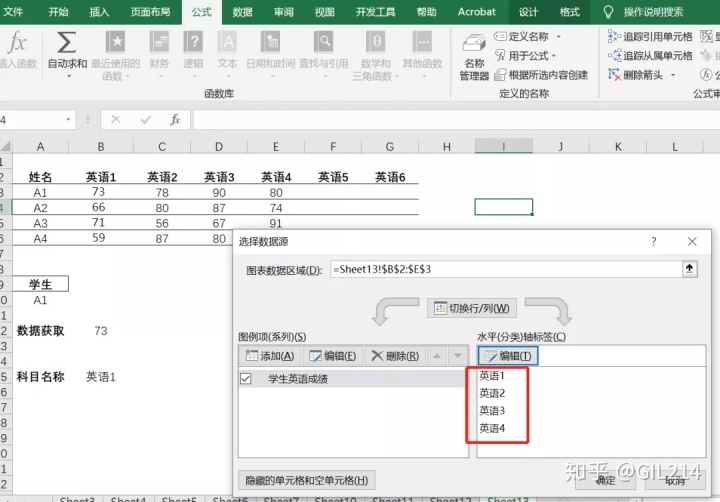Open Math and Trig functions icon

(376, 42)
